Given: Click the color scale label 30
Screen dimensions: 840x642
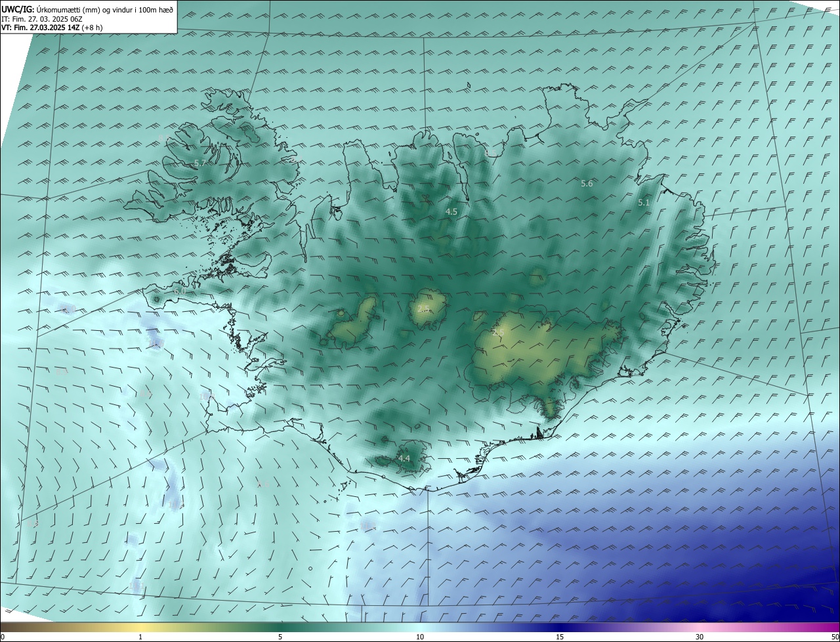Looking at the screenshot, I should pos(700,637).
